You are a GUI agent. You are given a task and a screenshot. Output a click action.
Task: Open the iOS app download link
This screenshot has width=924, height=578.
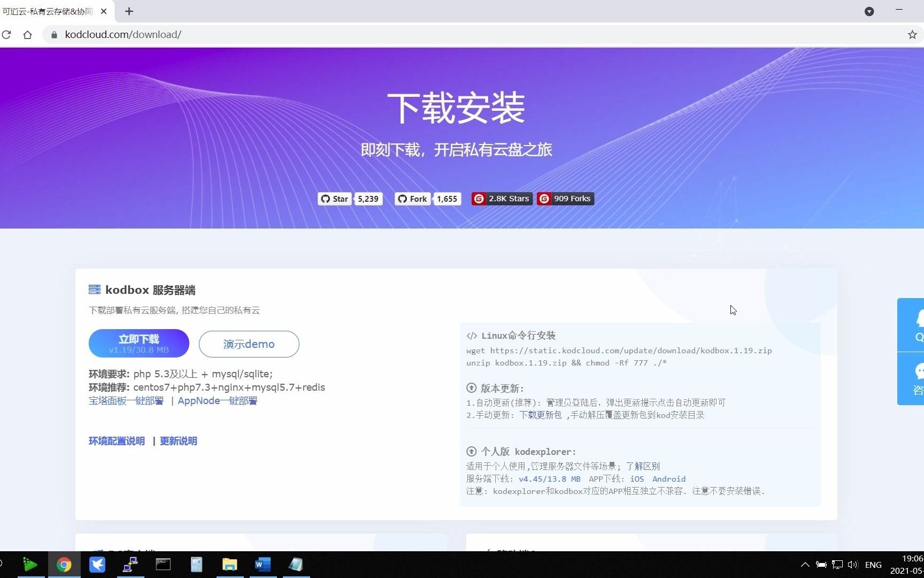pos(637,479)
